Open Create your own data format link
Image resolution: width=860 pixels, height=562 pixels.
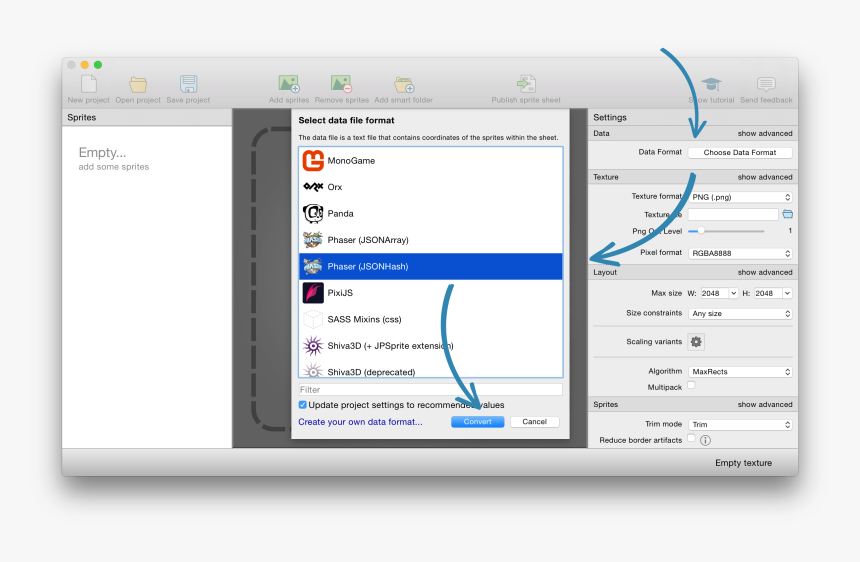tap(360, 422)
